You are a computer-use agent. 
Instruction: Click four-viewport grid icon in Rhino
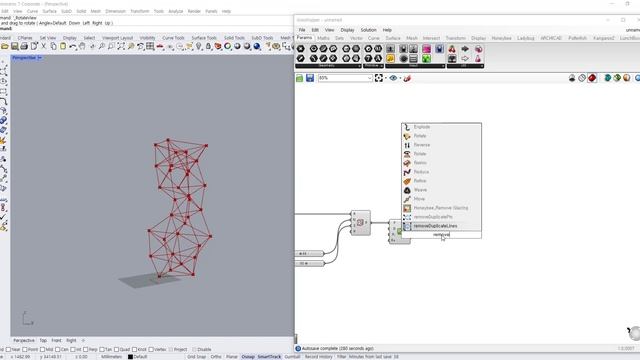click(150, 47)
